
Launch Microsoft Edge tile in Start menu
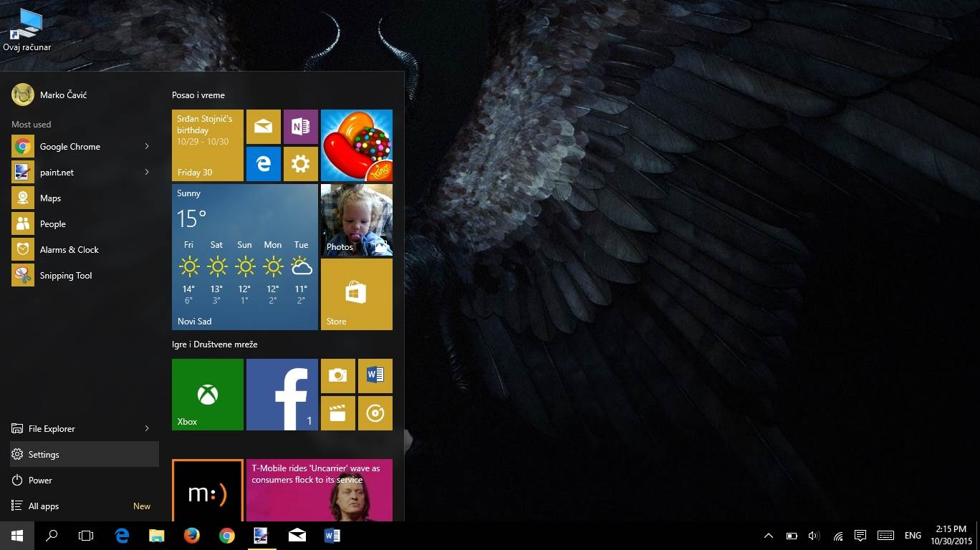[x=263, y=164]
